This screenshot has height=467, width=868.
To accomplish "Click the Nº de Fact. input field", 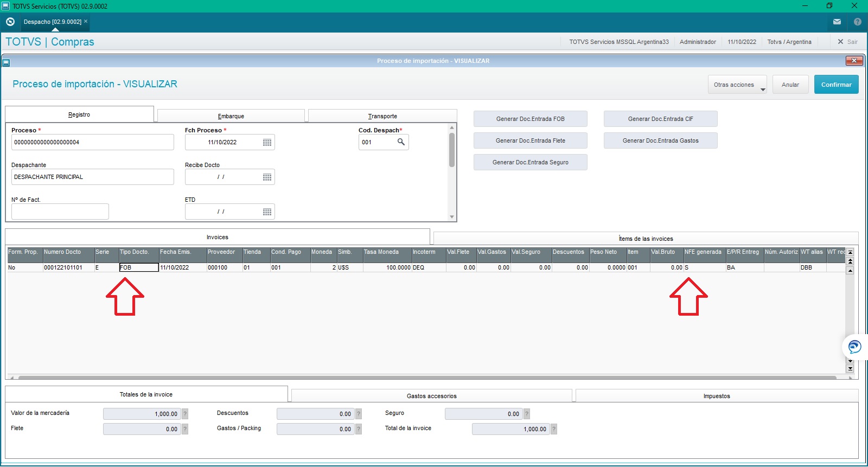I will click(60, 212).
